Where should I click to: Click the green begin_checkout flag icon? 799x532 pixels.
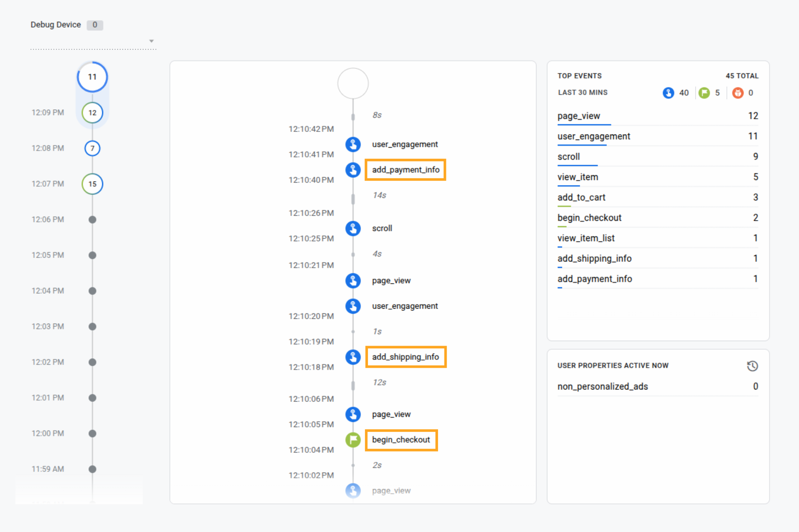353,440
